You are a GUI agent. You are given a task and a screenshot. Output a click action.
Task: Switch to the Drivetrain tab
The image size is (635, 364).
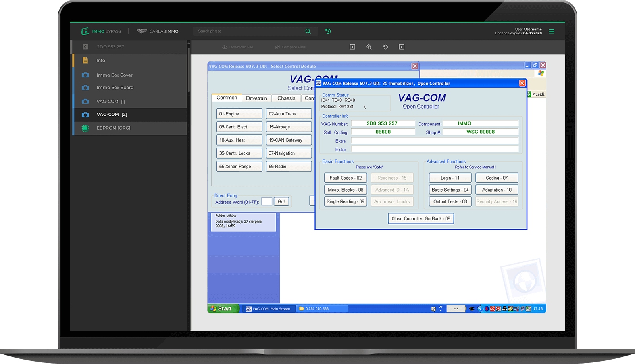point(256,98)
